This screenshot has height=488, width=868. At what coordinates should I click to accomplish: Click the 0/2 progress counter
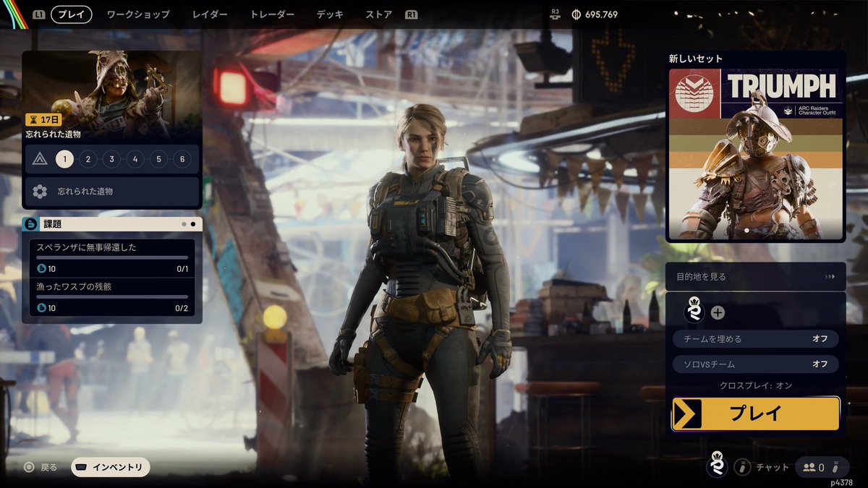coord(182,308)
